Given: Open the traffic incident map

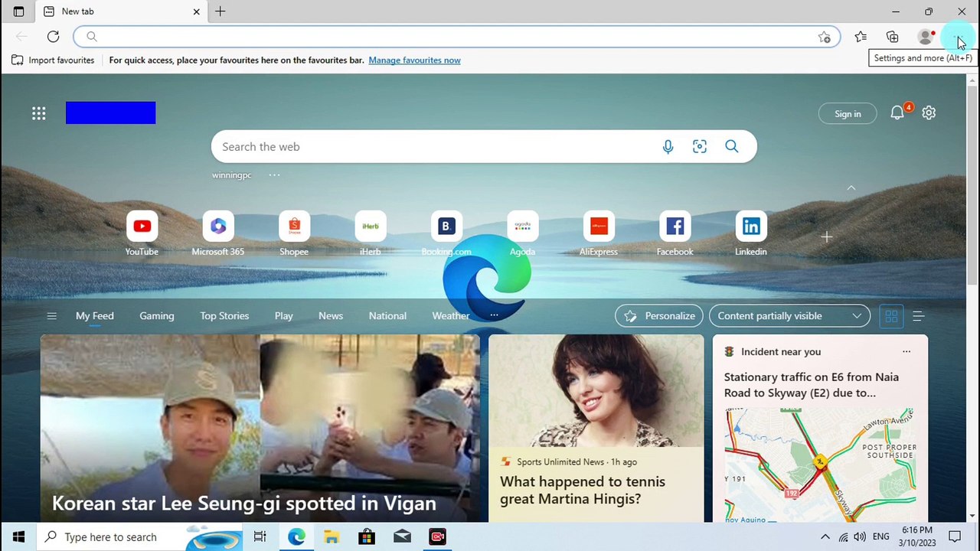Looking at the screenshot, I should 820,465.
